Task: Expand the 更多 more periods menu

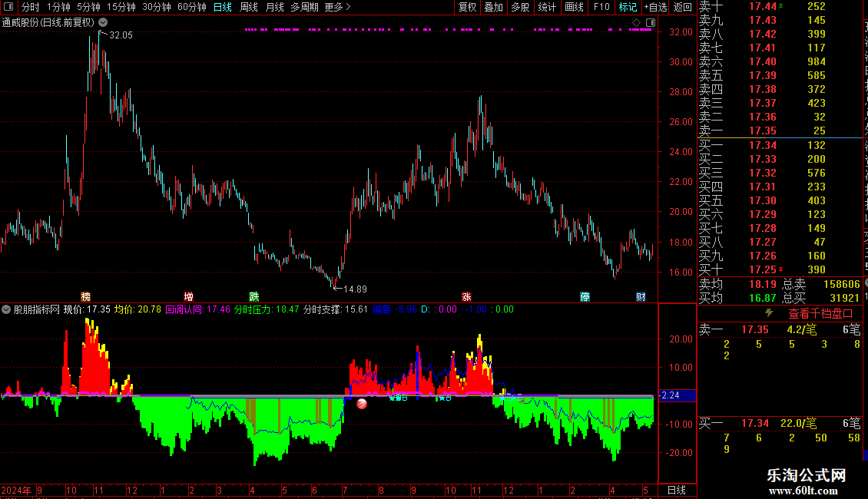Action: [x=338, y=7]
